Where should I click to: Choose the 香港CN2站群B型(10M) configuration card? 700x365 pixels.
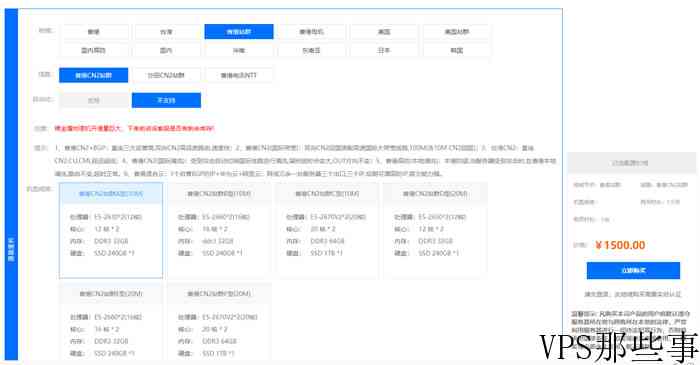pos(219,230)
